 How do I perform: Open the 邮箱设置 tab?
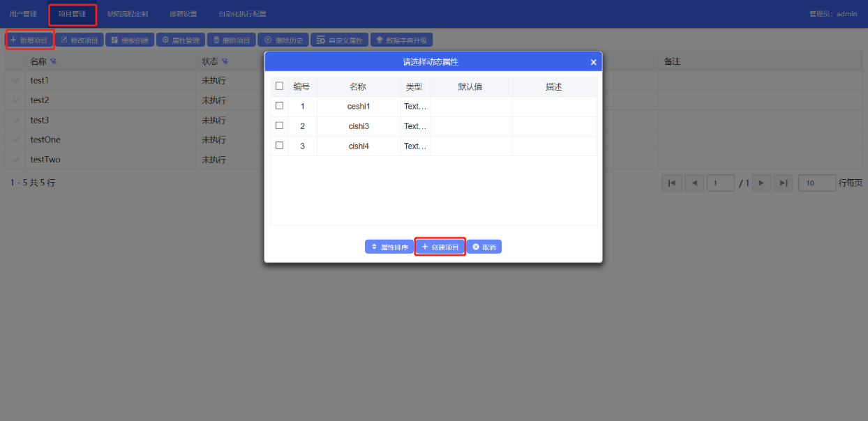[x=184, y=14]
